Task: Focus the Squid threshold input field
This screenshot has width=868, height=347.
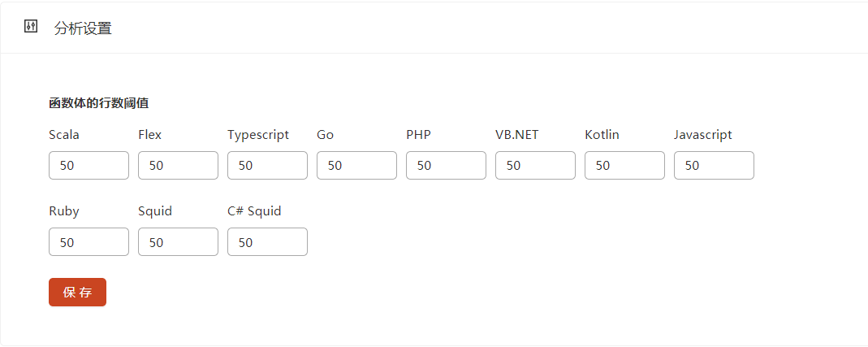Action: pos(178,241)
